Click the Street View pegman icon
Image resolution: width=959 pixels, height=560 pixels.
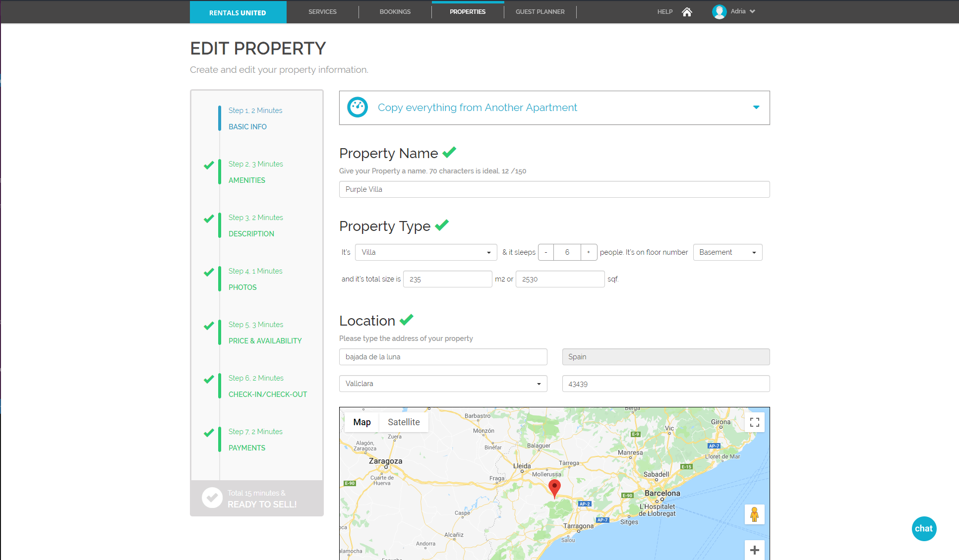754,514
